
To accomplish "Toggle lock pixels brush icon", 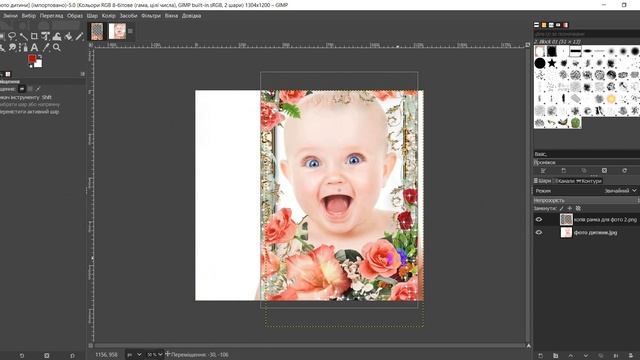I will click(562, 209).
